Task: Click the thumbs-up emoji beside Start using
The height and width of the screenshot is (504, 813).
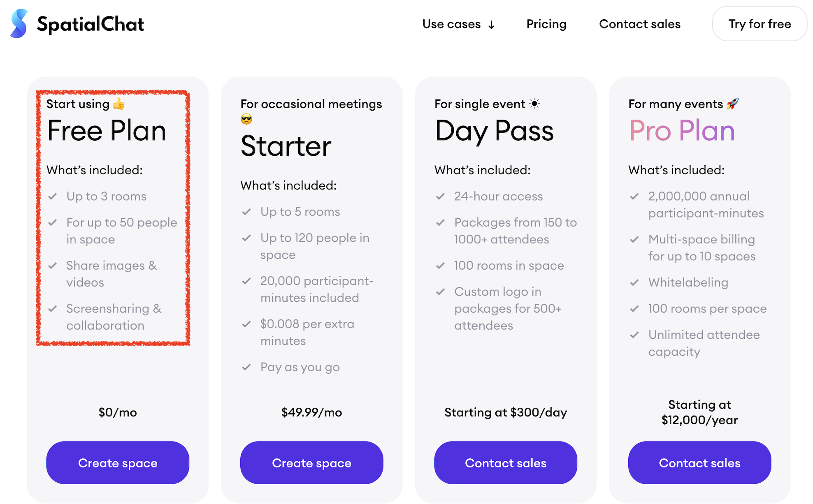Action: (x=119, y=104)
